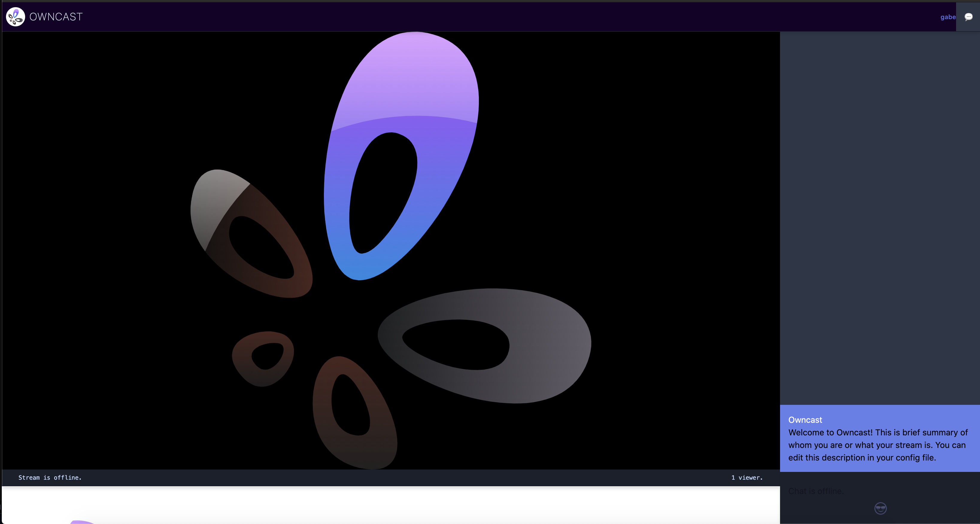Click the '1 viewer.' count text
980x524 pixels.
[x=747, y=478]
